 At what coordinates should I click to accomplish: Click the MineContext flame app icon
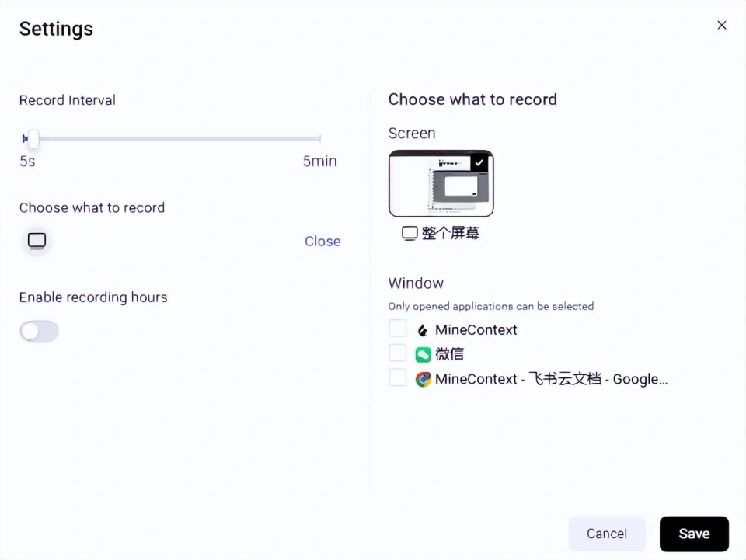[x=423, y=330]
